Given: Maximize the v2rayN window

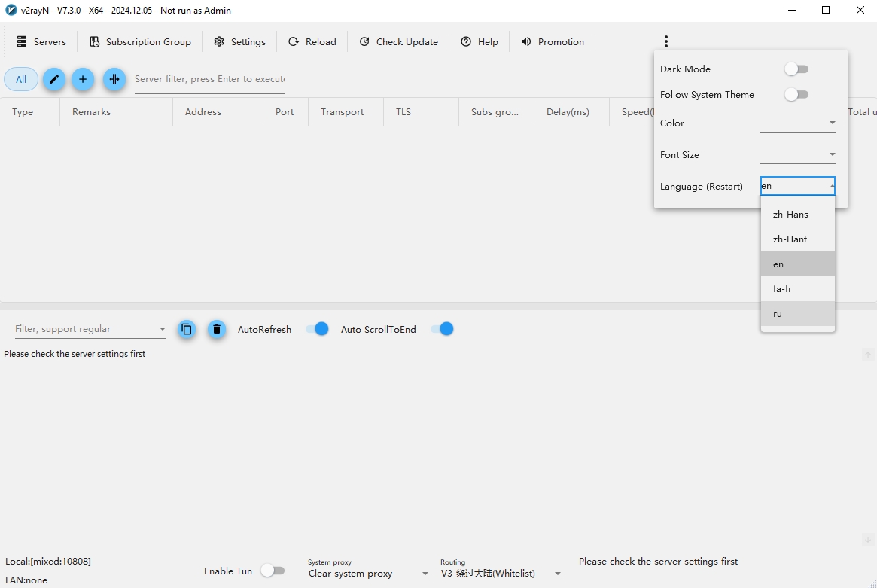Looking at the screenshot, I should coord(826,10).
